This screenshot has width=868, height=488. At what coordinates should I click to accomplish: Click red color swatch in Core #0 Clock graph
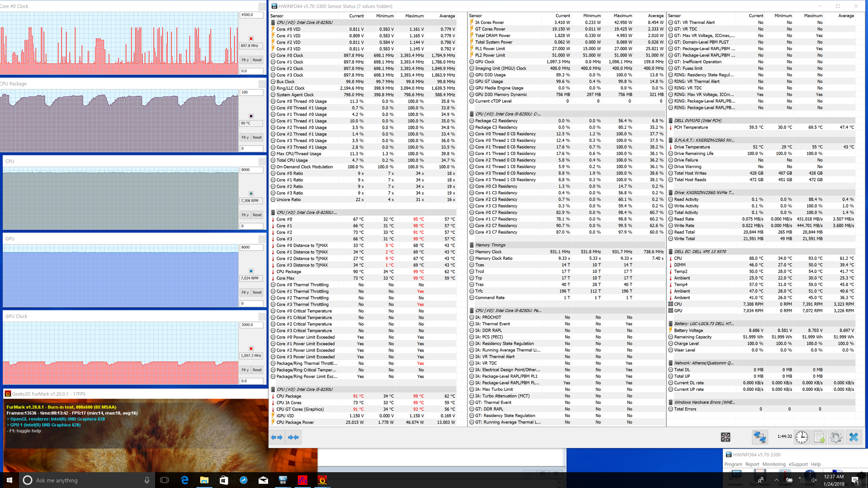coord(251,38)
